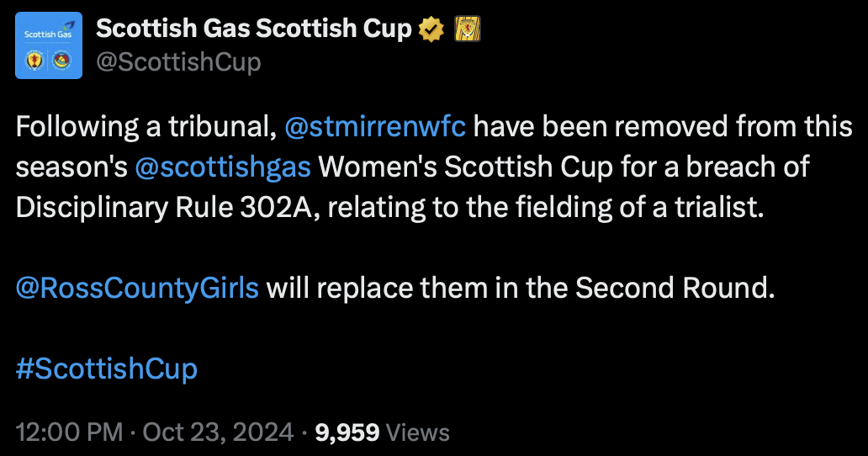868x456 pixels.
Task: Click the 'Second Round' sentence text
Action: point(675,289)
